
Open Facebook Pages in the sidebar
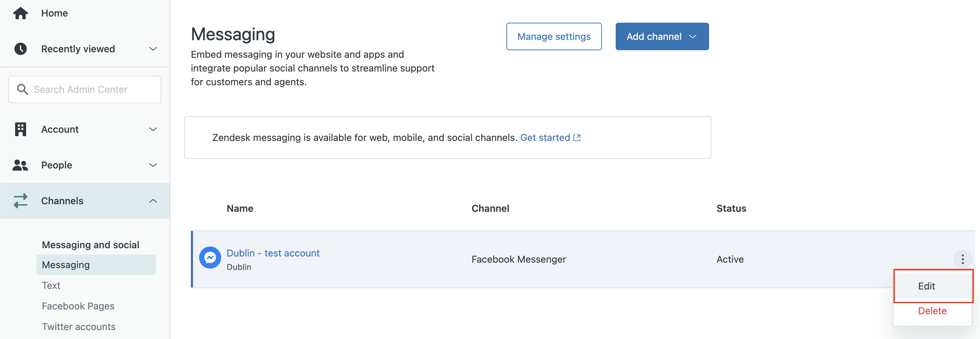point(78,306)
